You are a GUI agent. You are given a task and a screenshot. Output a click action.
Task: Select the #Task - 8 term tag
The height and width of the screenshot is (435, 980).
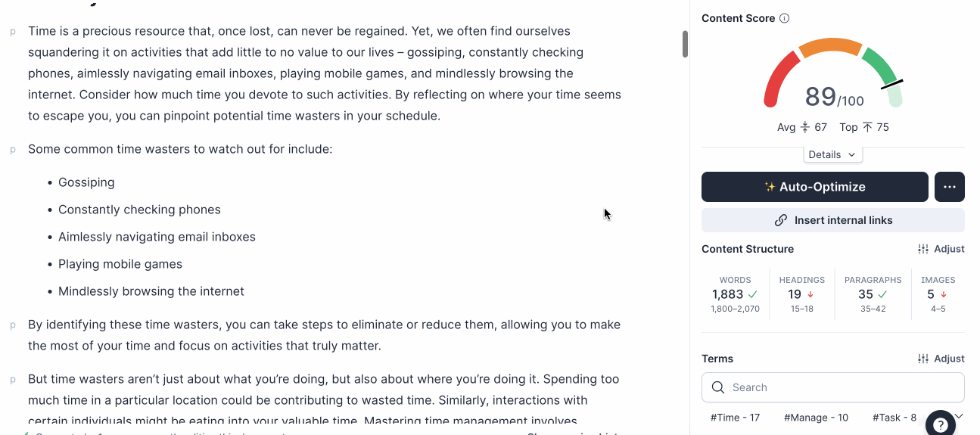point(894,418)
